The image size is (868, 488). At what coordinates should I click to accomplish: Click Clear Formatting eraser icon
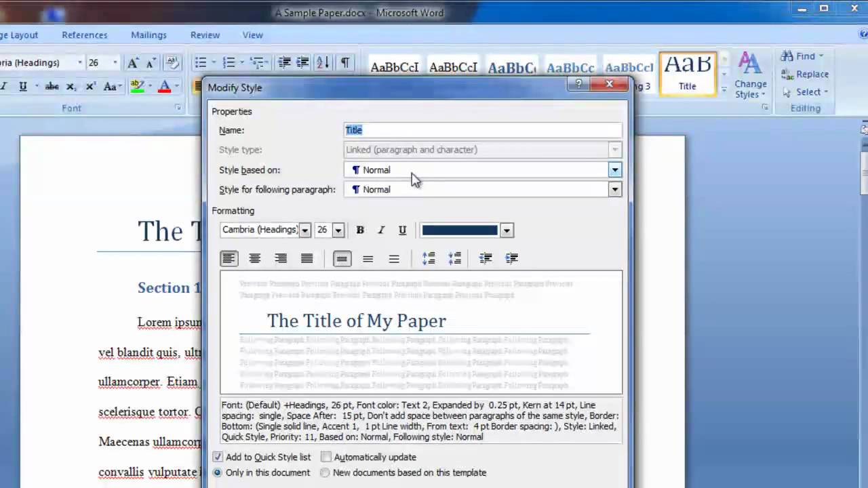point(172,62)
